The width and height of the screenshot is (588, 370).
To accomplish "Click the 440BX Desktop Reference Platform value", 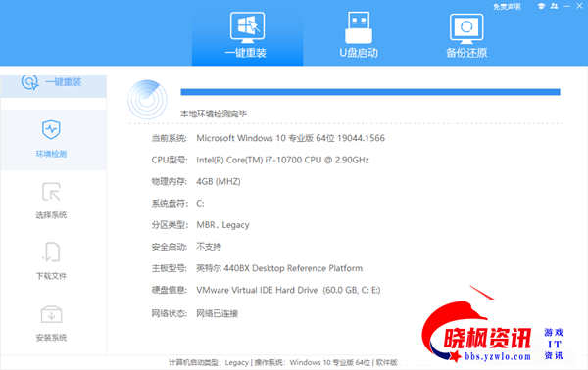I will (279, 268).
